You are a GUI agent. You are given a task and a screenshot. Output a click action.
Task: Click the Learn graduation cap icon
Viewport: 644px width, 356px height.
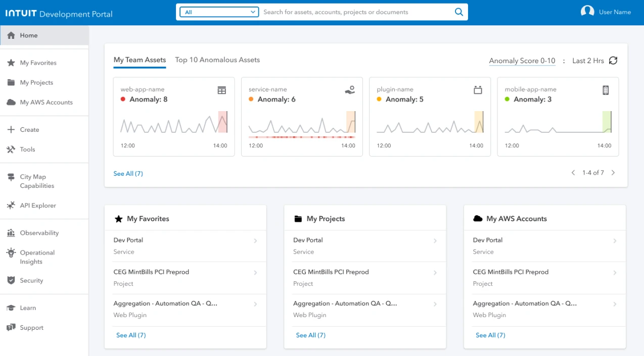click(11, 308)
